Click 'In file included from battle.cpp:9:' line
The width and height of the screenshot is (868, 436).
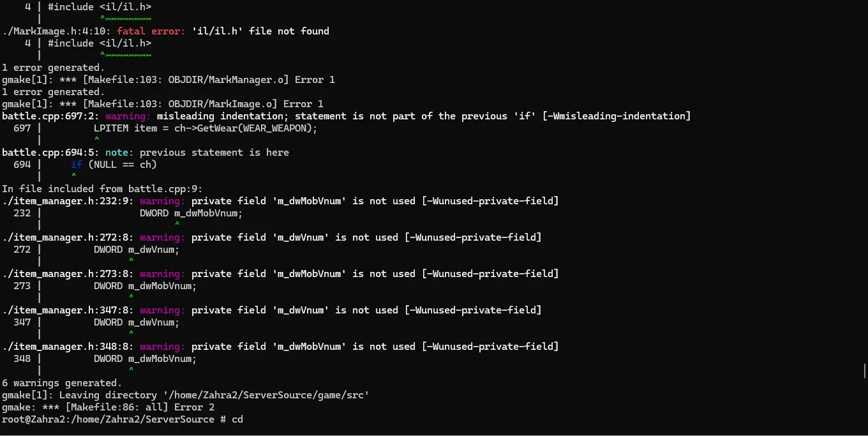click(x=102, y=189)
